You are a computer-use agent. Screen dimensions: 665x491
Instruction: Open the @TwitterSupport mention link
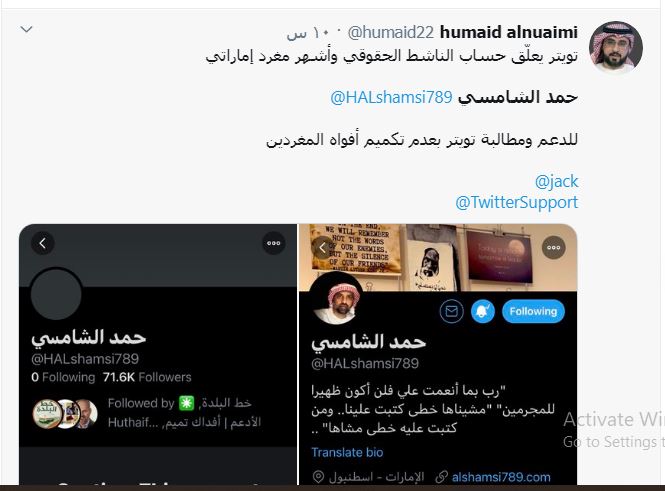coord(516,202)
